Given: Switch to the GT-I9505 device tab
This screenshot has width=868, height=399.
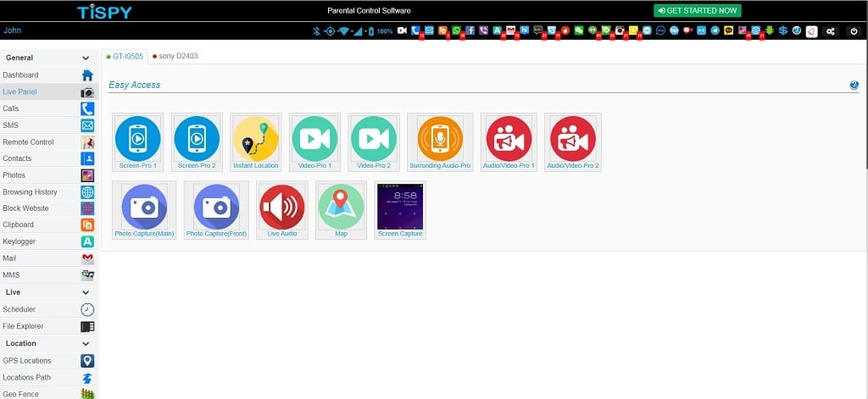Looking at the screenshot, I should point(125,57).
